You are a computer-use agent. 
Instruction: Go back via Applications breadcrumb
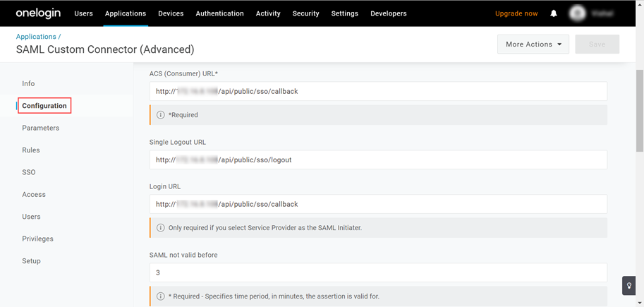click(36, 37)
